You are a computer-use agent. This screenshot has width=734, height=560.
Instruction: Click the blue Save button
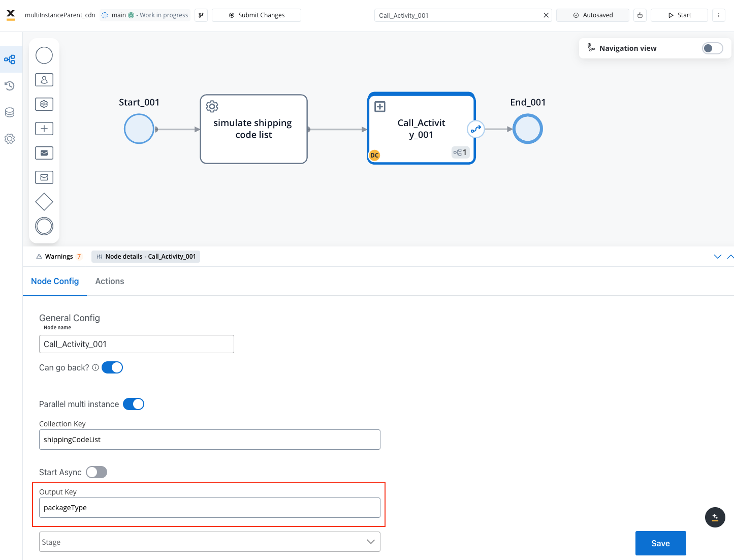661,543
